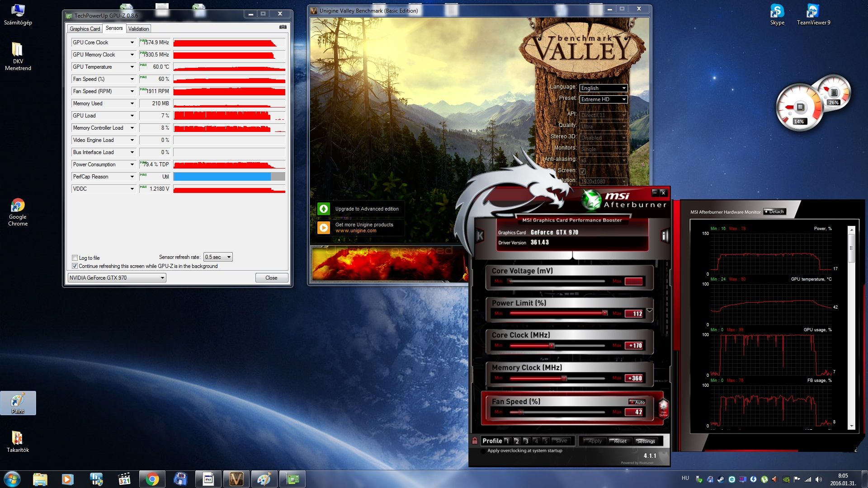This screenshot has width=868, height=488.
Task: Open GPU Temperature sensor dropdown
Action: point(132,67)
